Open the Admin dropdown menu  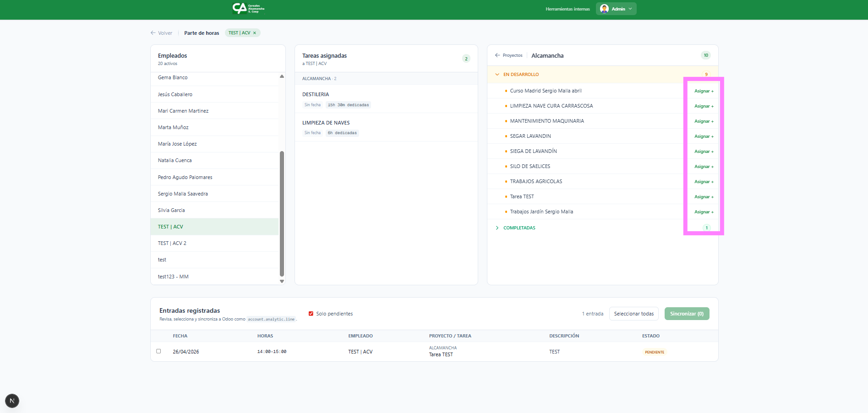pos(630,9)
